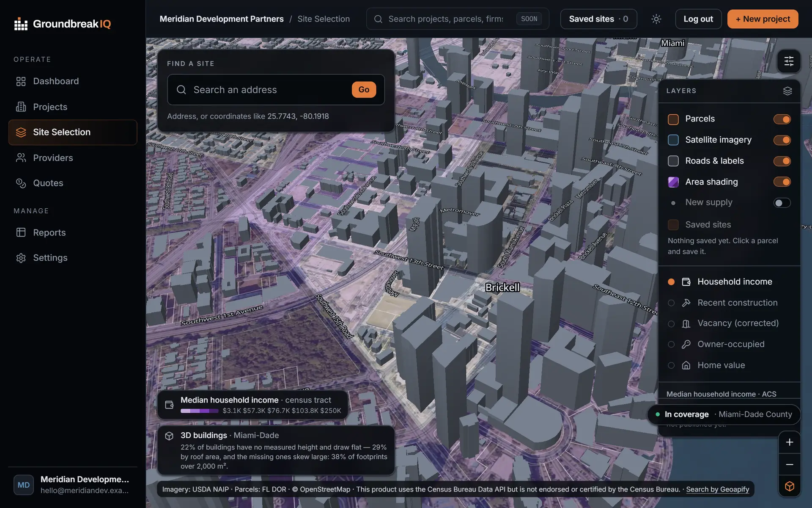This screenshot has height=508, width=812.
Task: Select the Owner-occupied metric
Action: 729,345
